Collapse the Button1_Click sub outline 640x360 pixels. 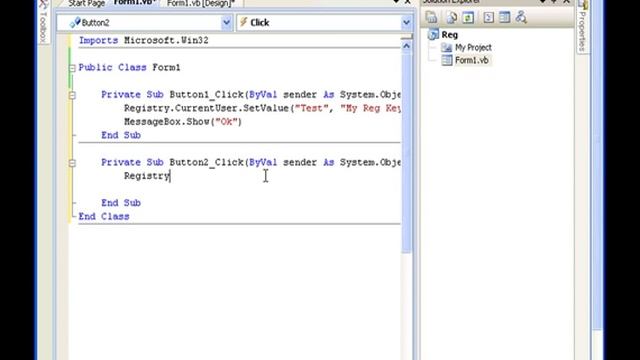tap(72, 95)
